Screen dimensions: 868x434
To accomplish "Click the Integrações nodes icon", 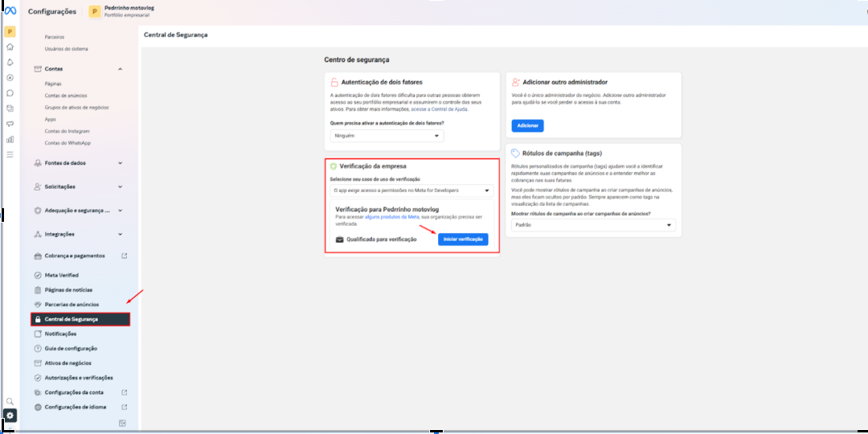I will (x=38, y=234).
